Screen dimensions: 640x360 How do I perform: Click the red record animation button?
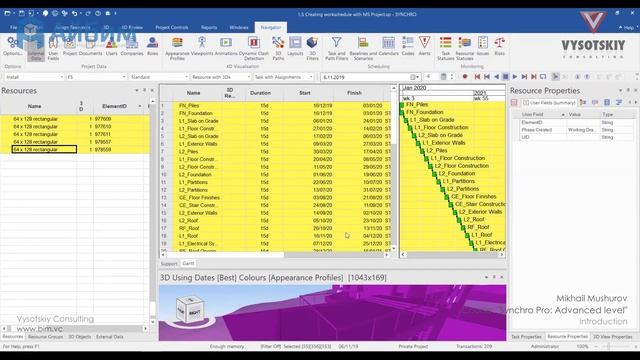click(x=465, y=77)
